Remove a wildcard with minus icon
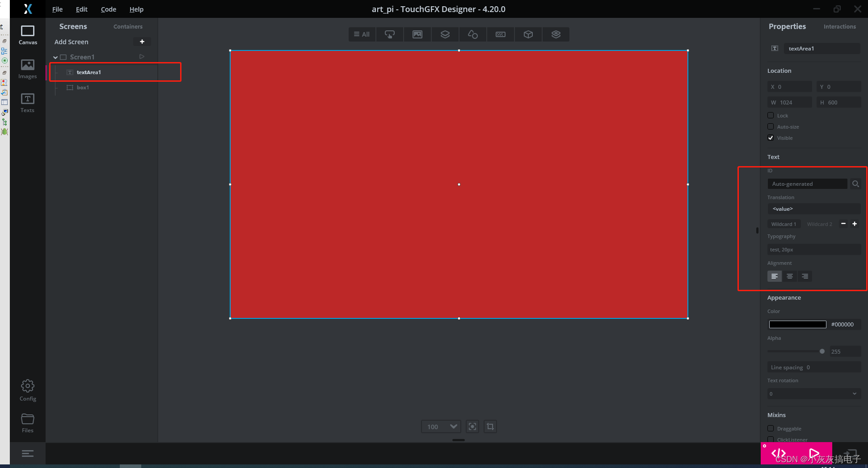 843,224
